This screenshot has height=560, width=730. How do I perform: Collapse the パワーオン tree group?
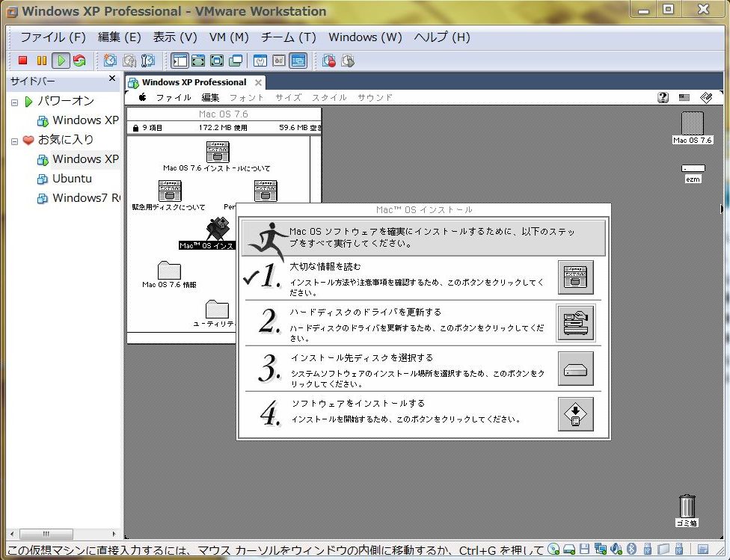tap(14, 102)
